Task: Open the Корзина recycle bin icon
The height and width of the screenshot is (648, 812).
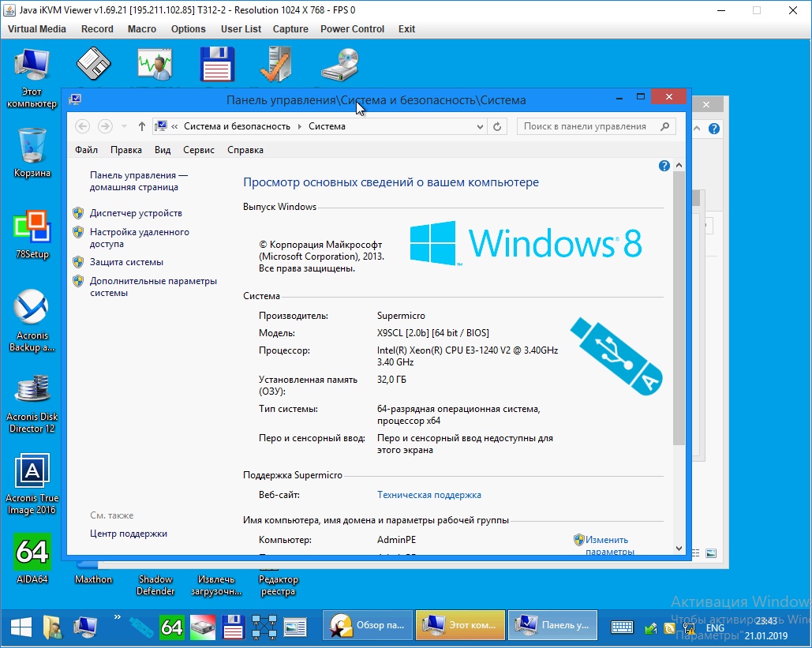Action: pos(32,153)
